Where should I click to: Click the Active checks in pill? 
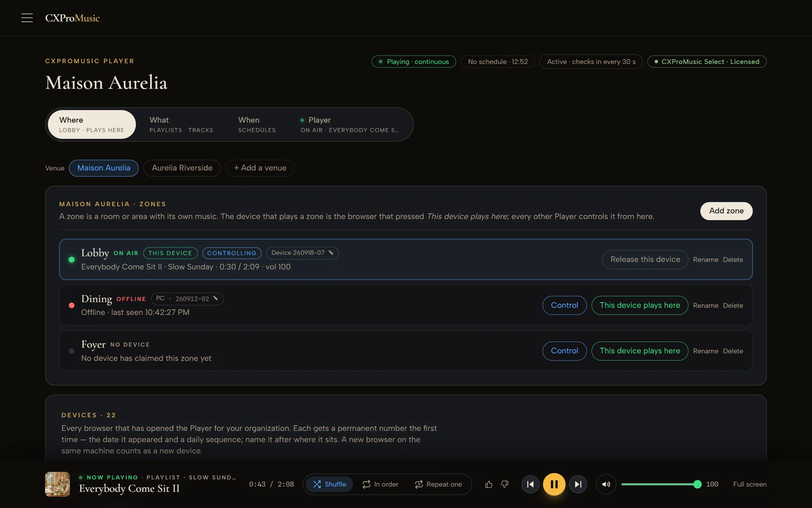pos(591,61)
